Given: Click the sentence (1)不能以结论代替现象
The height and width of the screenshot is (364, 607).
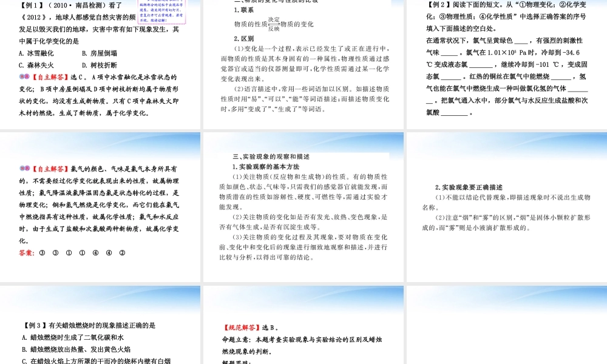Looking at the screenshot, I should coord(506,202).
